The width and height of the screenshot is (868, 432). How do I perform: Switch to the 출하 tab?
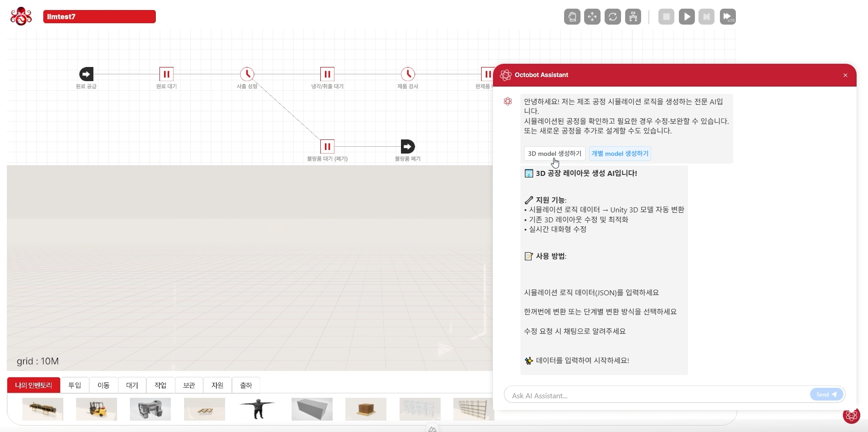point(246,385)
